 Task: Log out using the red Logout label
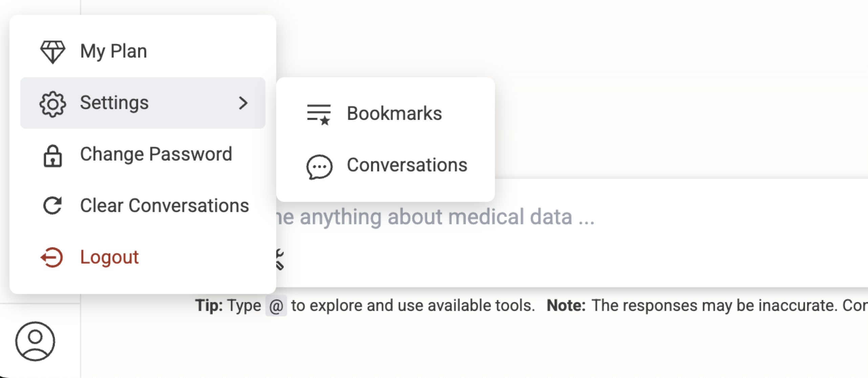[109, 257]
